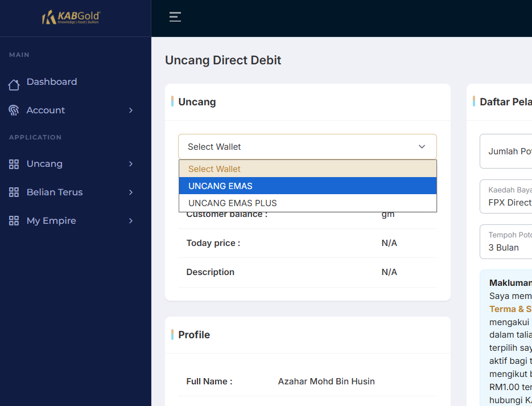Click the Uncang card heading

coord(197,102)
